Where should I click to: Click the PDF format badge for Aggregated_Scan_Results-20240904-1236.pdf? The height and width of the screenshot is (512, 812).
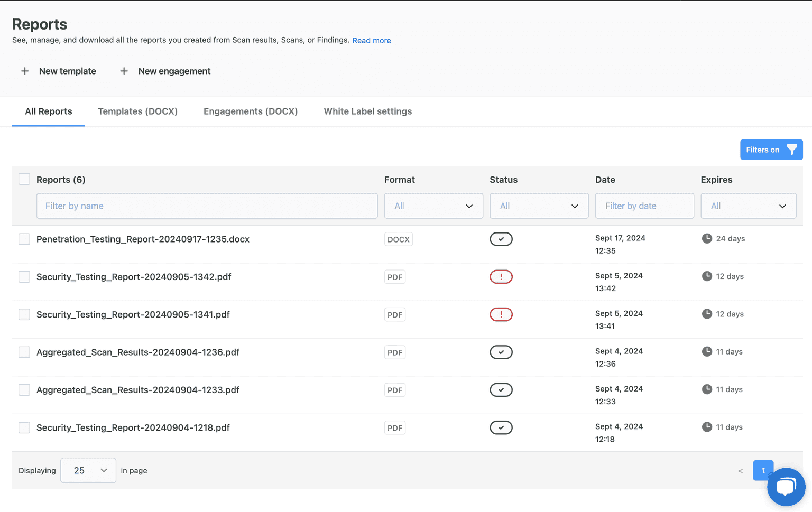(x=394, y=352)
